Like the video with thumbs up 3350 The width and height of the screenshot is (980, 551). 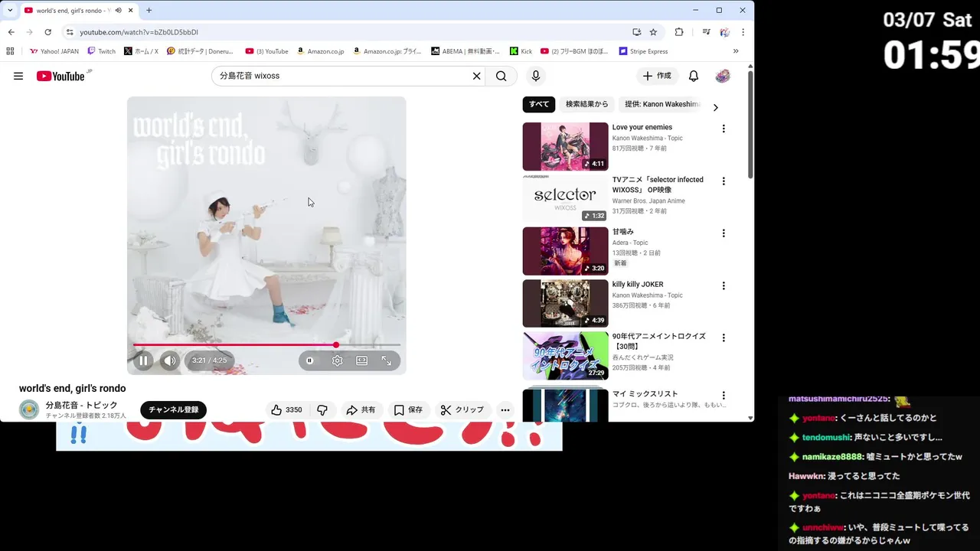[x=286, y=410]
